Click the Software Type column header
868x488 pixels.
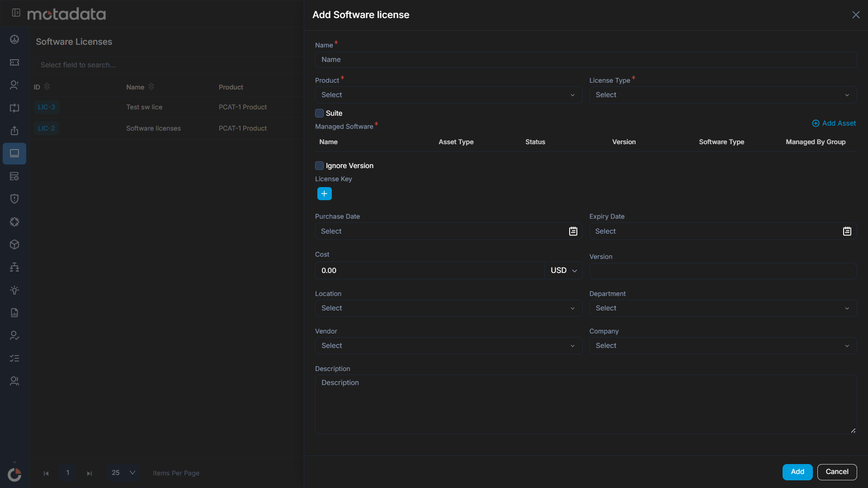coord(722,142)
